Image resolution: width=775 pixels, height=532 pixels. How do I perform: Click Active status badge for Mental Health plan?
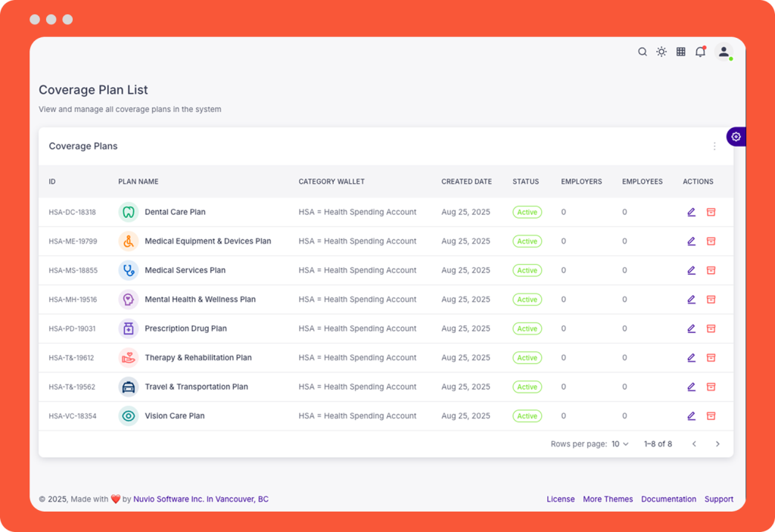(527, 300)
